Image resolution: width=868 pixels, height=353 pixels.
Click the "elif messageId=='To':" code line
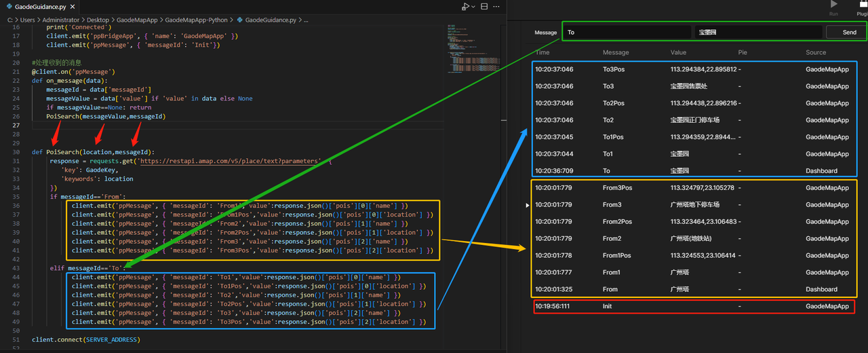(x=87, y=268)
